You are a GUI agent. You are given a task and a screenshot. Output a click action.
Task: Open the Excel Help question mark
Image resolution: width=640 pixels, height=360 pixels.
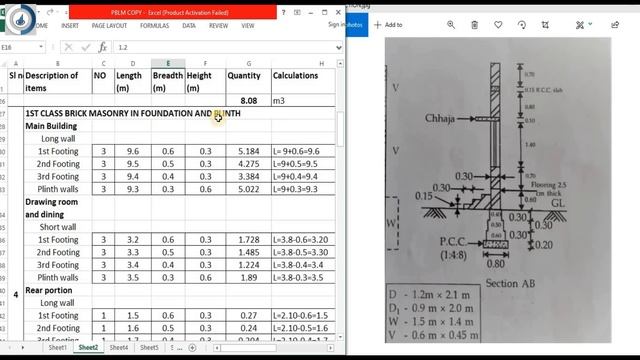pyautogui.click(x=284, y=12)
